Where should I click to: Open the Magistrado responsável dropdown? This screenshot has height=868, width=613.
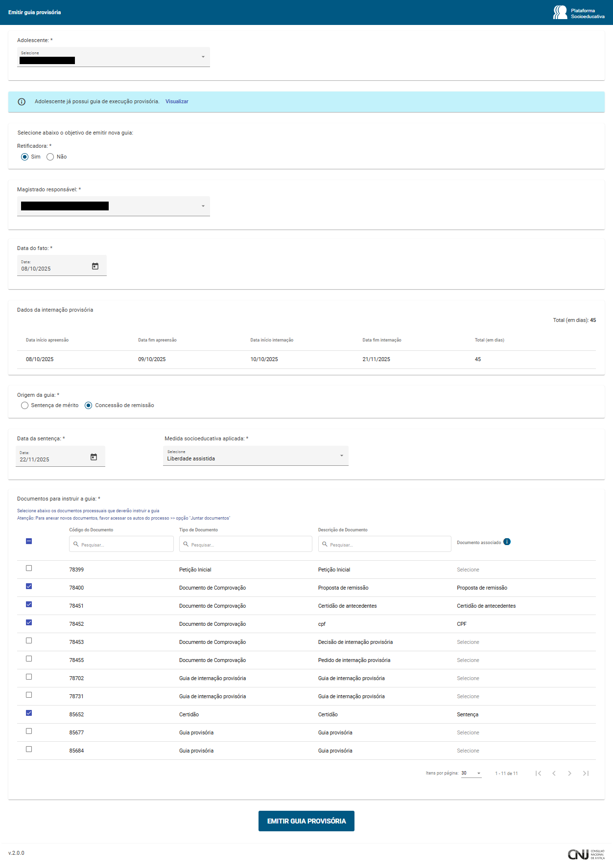[114, 206]
